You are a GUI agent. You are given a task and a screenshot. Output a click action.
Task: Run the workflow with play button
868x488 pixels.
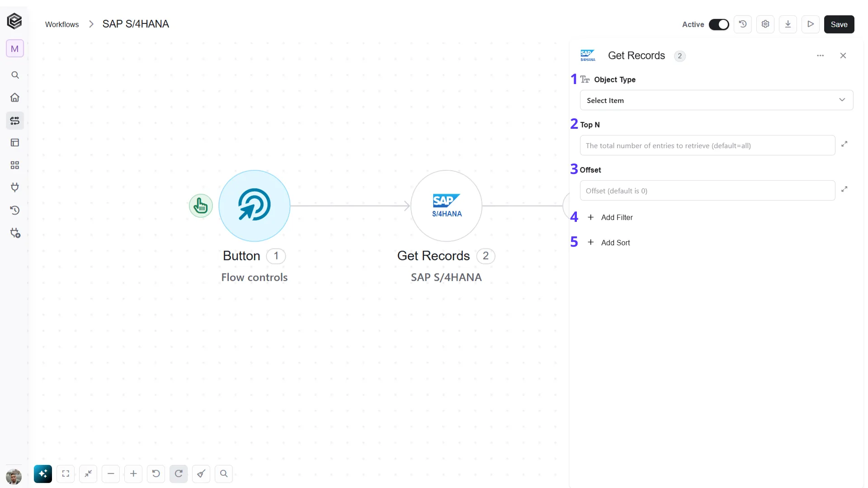(x=811, y=24)
